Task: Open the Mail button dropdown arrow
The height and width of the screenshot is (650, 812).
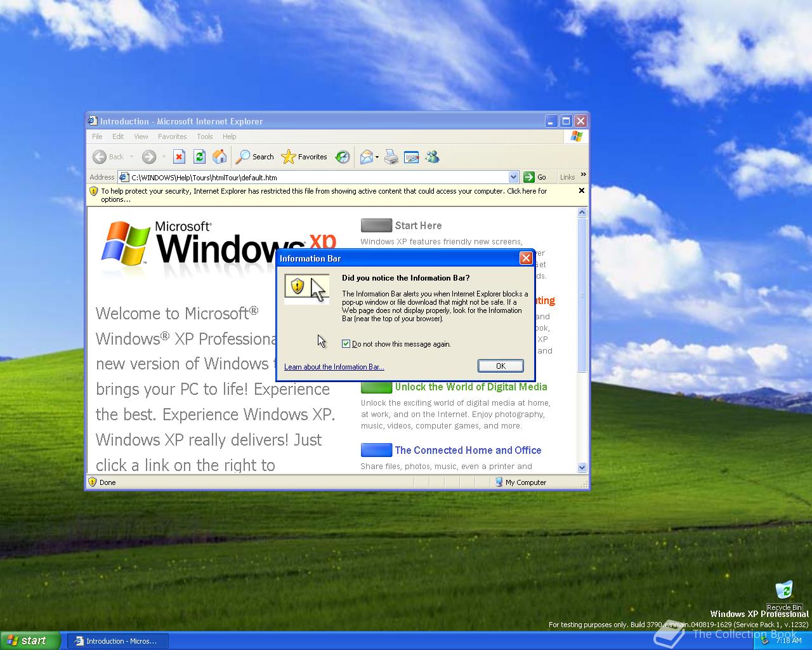Action: coord(377,157)
